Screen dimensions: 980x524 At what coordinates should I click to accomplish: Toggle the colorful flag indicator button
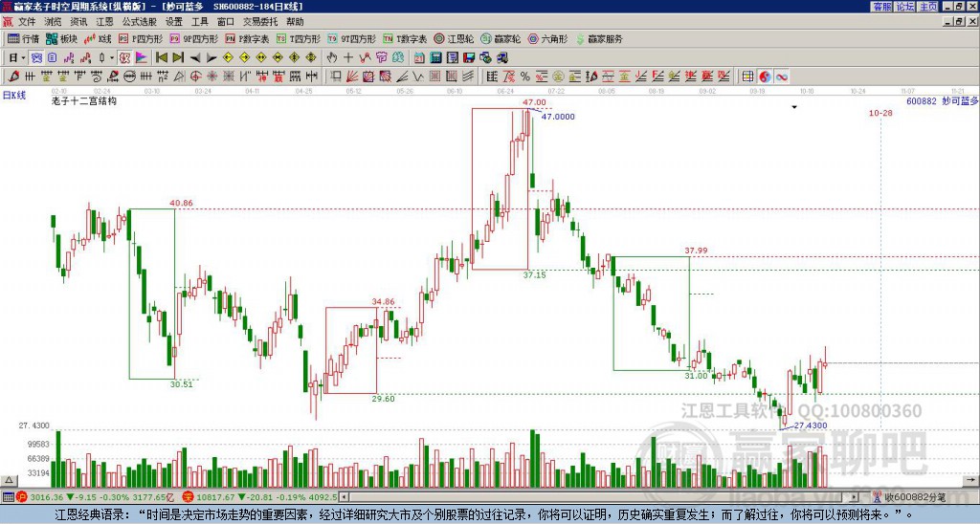(142, 58)
